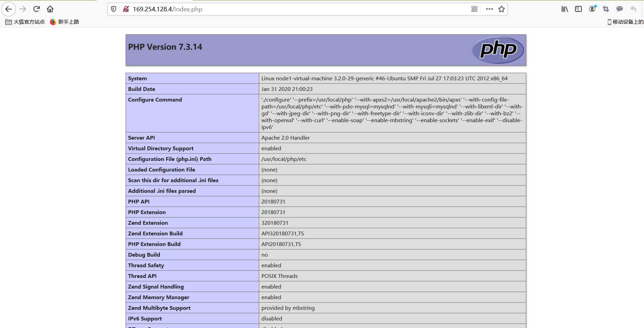Click the System row label
This screenshot has height=328, width=644.
click(137, 79)
